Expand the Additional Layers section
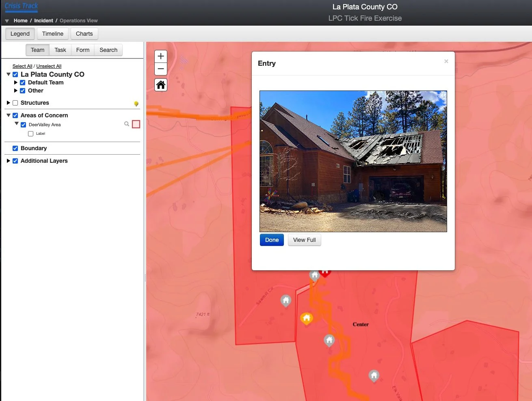This screenshot has width=532, height=401. click(8, 161)
